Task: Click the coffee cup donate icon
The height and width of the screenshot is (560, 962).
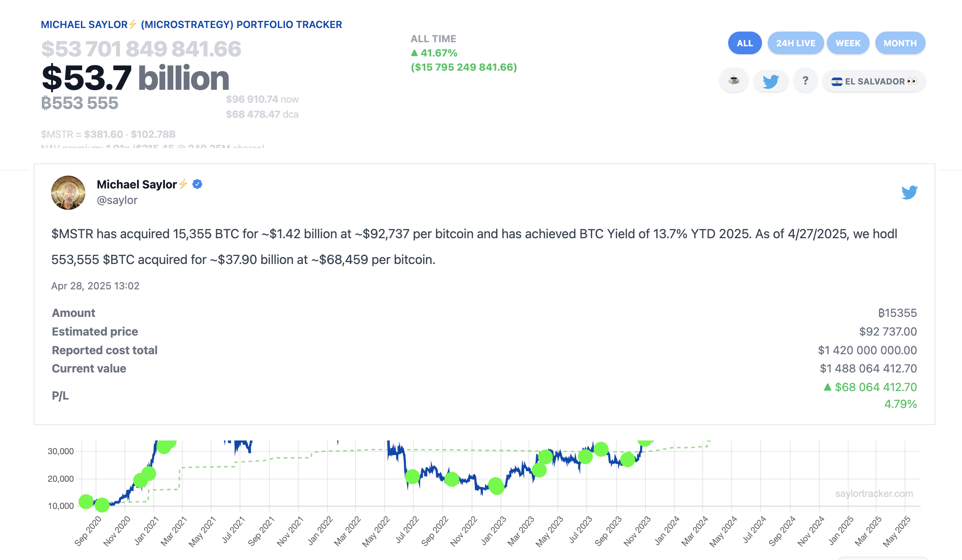Action: 734,81
